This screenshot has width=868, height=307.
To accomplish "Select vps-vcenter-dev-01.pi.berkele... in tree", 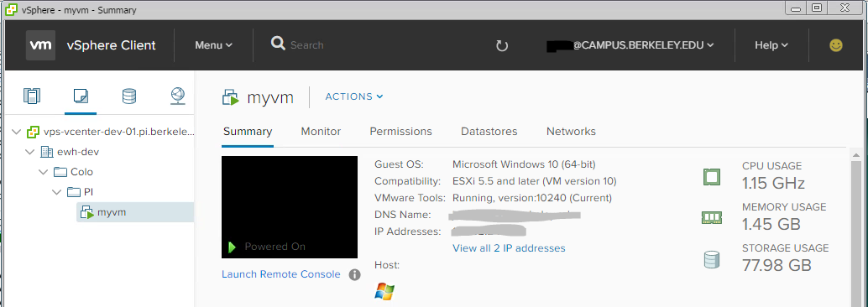I will click(119, 133).
